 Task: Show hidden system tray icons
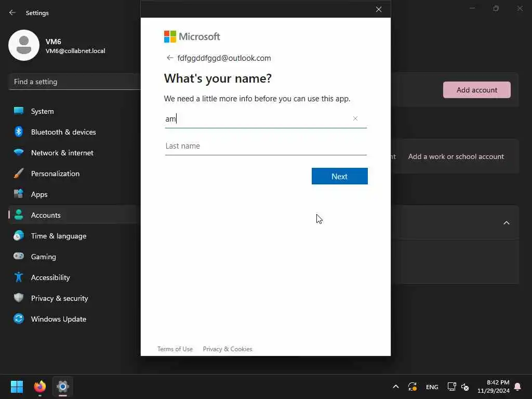[395, 387]
